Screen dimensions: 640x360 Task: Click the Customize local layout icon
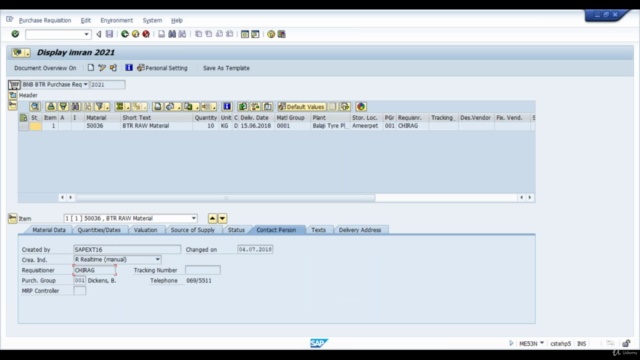(282, 34)
